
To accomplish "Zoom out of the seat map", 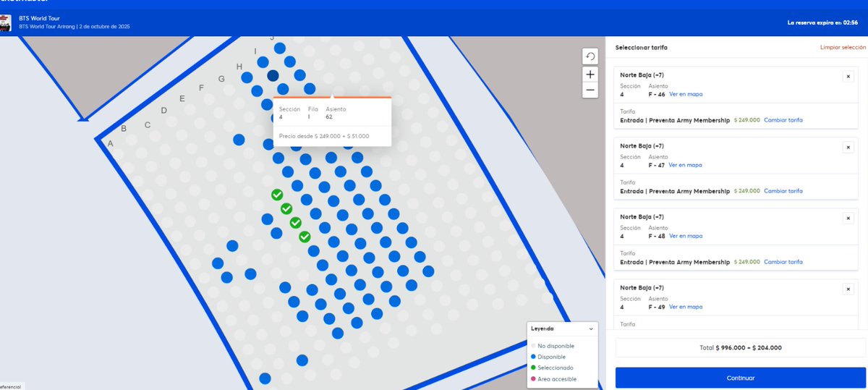I will (x=590, y=90).
